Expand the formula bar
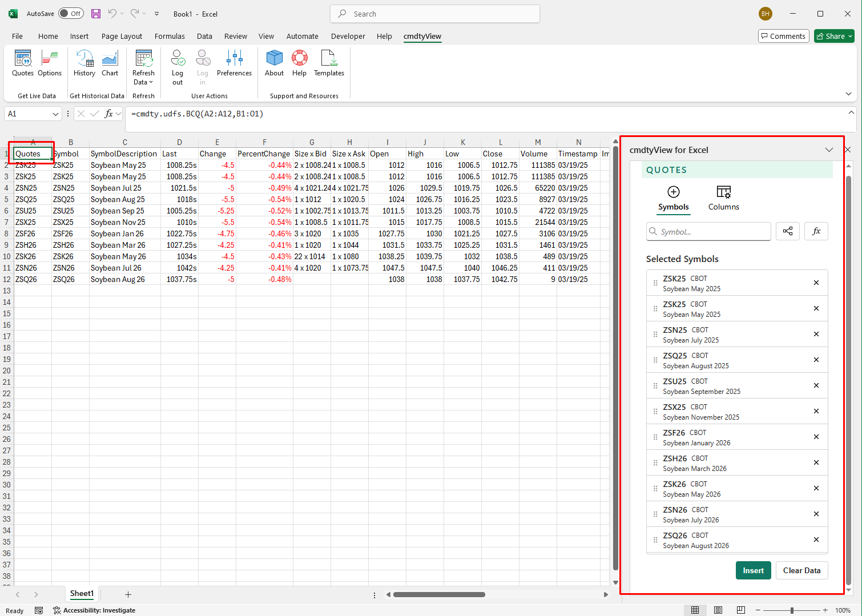The height and width of the screenshot is (616, 862). pyautogui.click(x=851, y=112)
